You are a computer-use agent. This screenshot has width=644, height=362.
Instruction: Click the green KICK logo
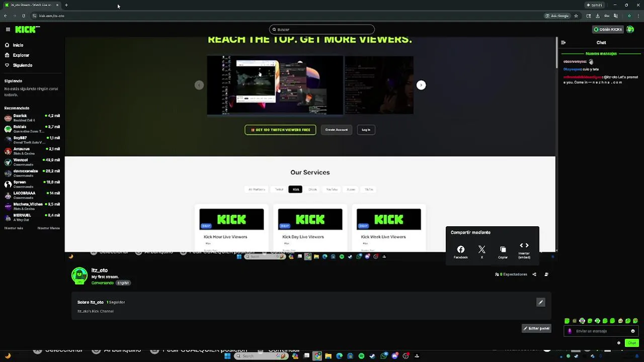click(x=25, y=30)
